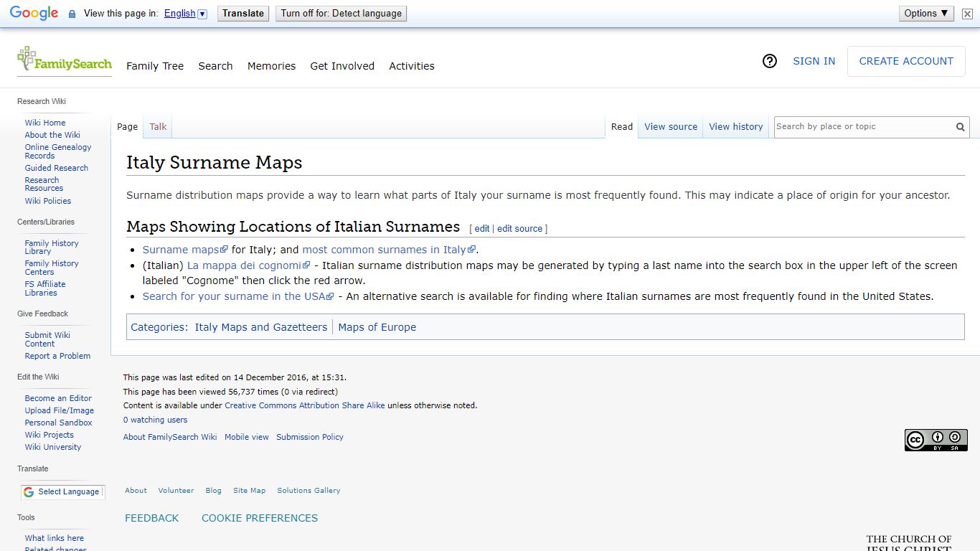Click the Google logo in translate bar
The width and height of the screenshot is (980, 551).
tap(34, 14)
